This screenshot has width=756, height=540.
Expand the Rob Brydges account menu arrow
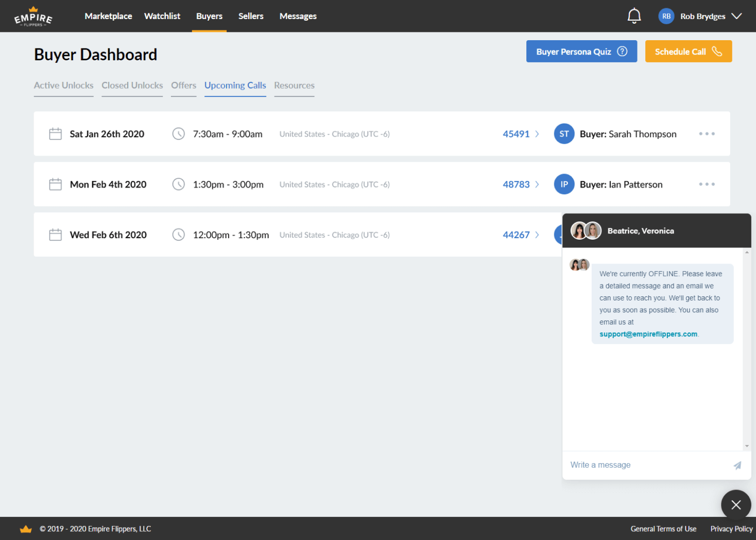(x=736, y=16)
